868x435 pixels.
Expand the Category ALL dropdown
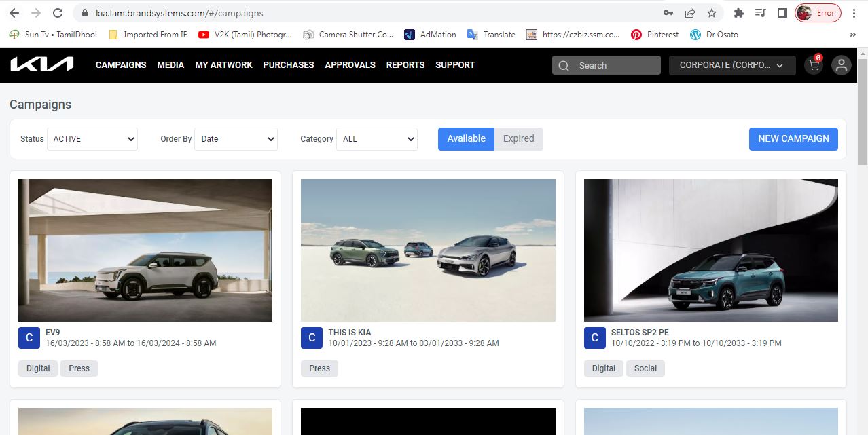(x=376, y=139)
